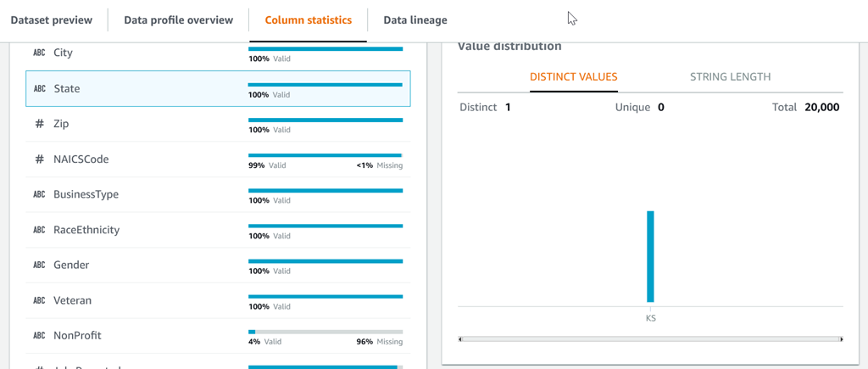Open the Dataset preview tab

coord(52,20)
